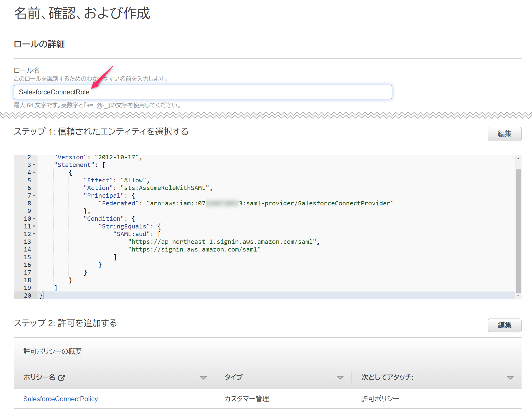Click the "StringEquals" key on line 11
The width and height of the screenshot is (532, 416).
click(x=124, y=226)
